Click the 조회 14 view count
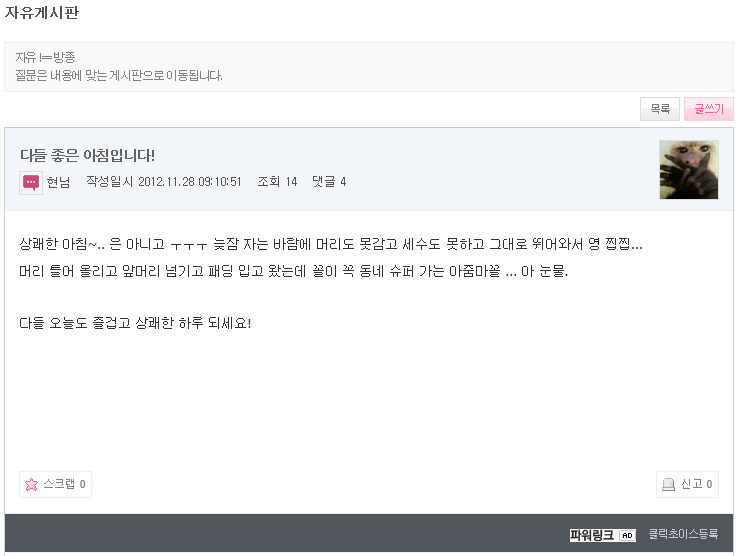This screenshot has height=556, width=738. point(277,182)
